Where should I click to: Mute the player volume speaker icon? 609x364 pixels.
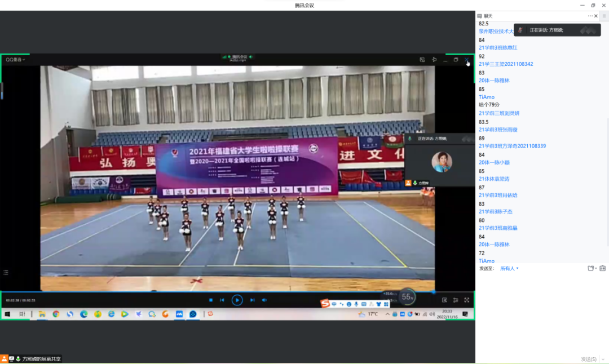click(x=264, y=300)
